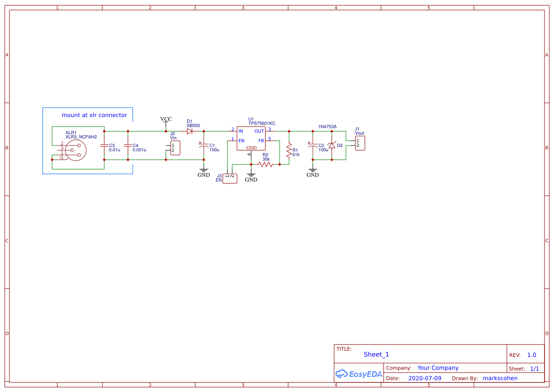Click the REV value 1.0
554x392 pixels.
pos(532,355)
